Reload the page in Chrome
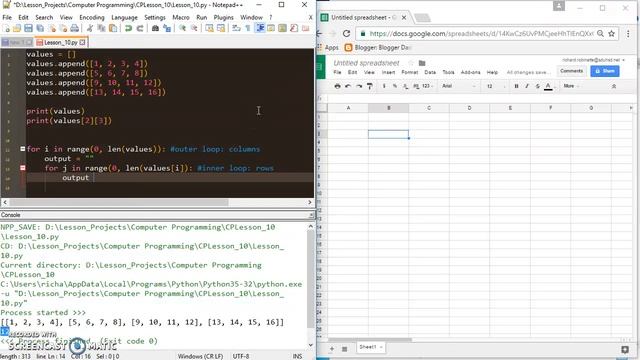Screen dimensions: 640x360 tap(347, 33)
